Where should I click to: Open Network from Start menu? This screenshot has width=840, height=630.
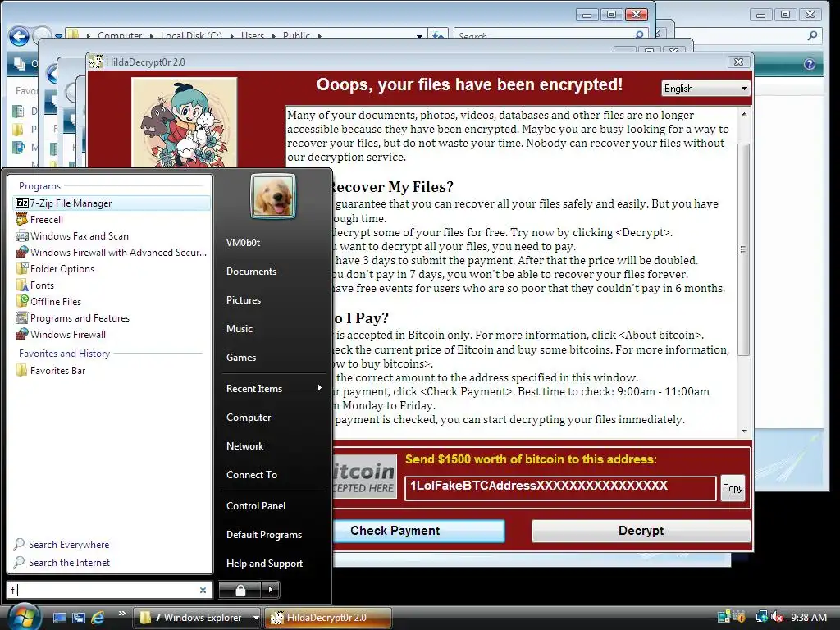tap(244, 446)
